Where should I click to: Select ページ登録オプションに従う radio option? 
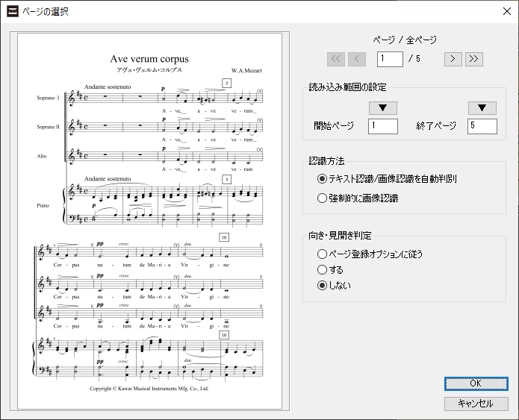pyautogui.click(x=370, y=254)
